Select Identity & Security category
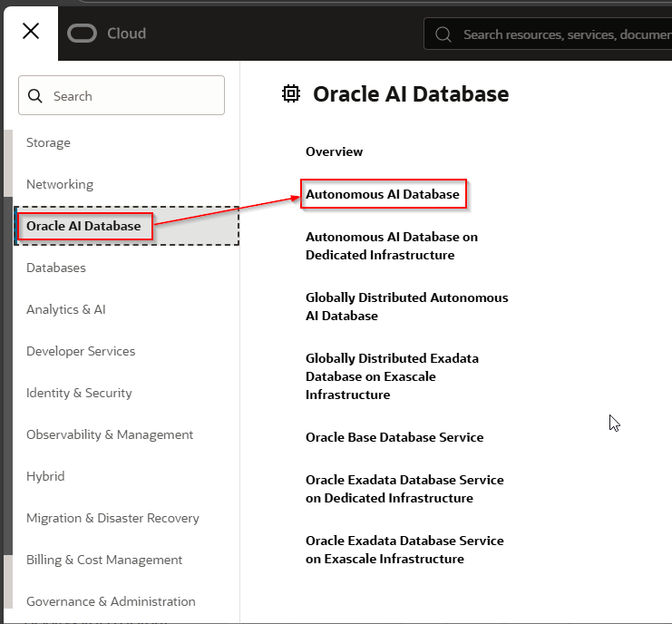Image resolution: width=672 pixels, height=624 pixels. 79,393
